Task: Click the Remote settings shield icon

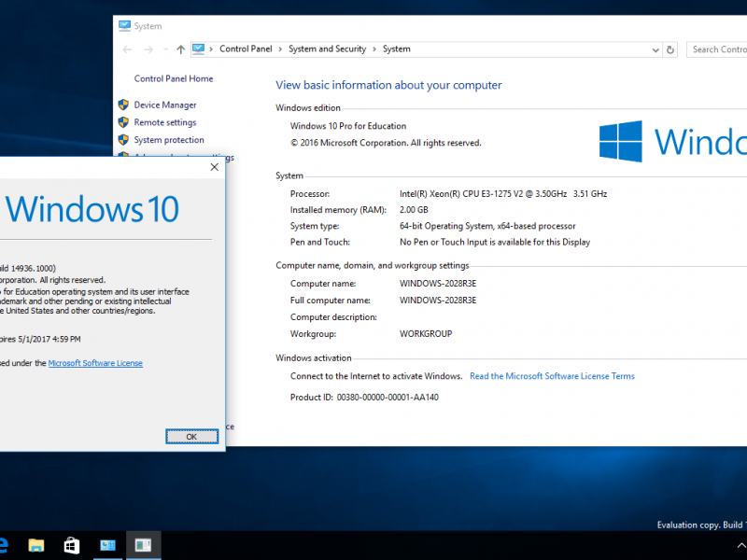Action: click(x=123, y=122)
